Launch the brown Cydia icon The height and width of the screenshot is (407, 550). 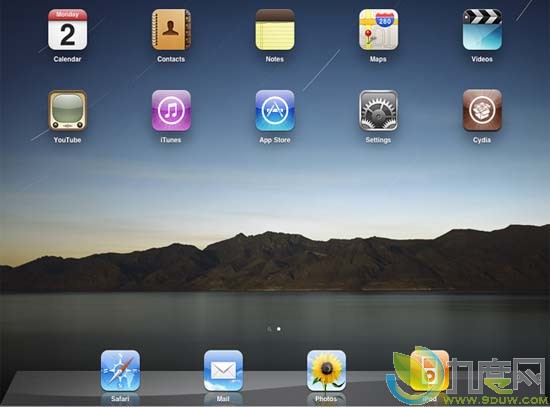point(482,111)
